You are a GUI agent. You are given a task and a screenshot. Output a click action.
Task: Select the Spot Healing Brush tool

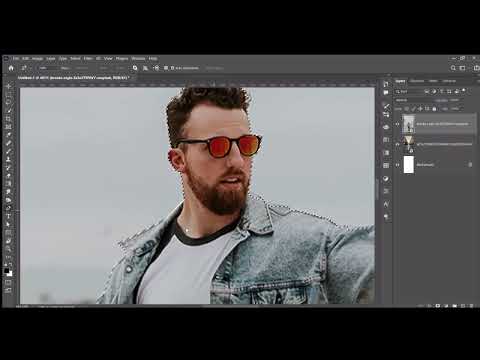[9, 143]
